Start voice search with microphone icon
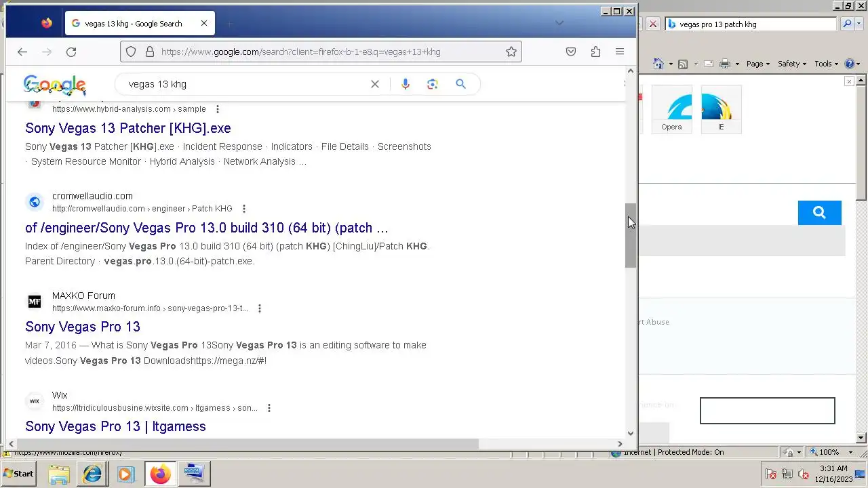 (406, 84)
